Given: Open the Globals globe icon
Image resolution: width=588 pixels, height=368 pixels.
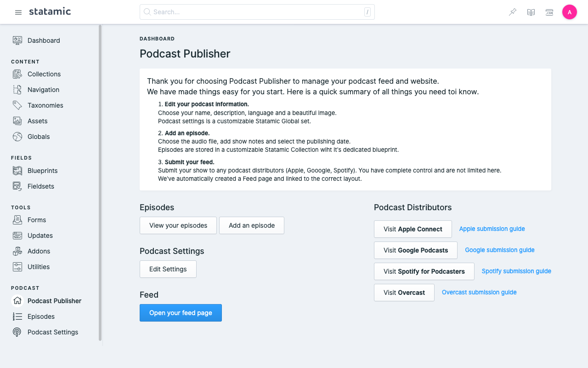Looking at the screenshot, I should coord(17,137).
